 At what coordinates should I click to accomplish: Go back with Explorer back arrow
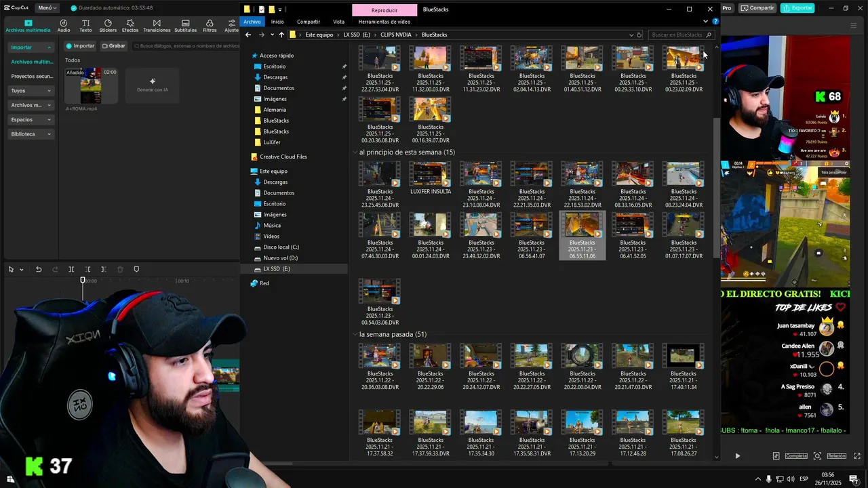click(248, 35)
